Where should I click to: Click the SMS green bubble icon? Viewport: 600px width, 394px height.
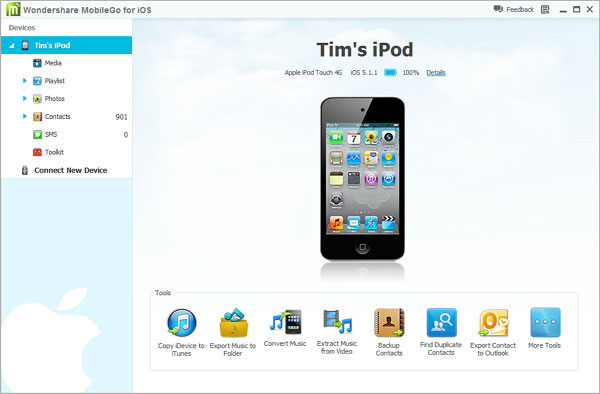click(37, 134)
